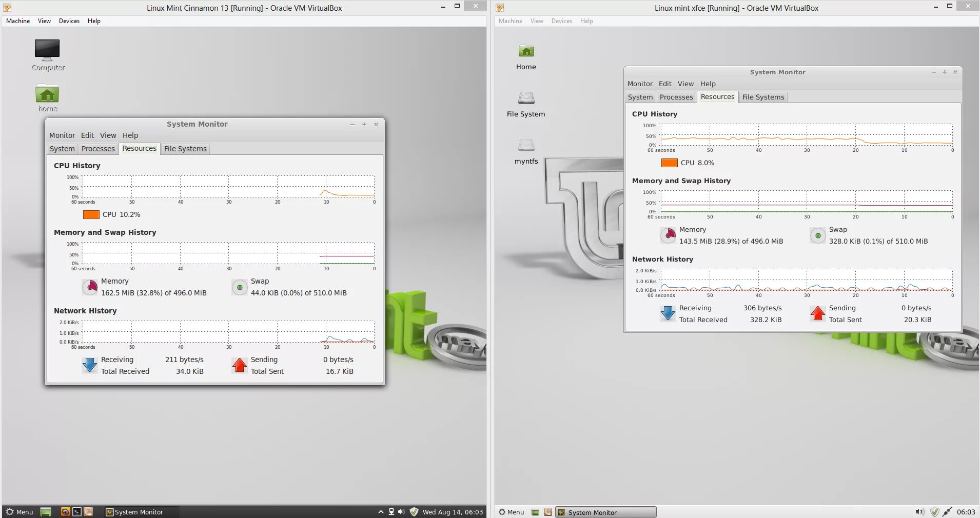Open update manager shield in Cinnamon tray
980x518 pixels.
click(414, 512)
